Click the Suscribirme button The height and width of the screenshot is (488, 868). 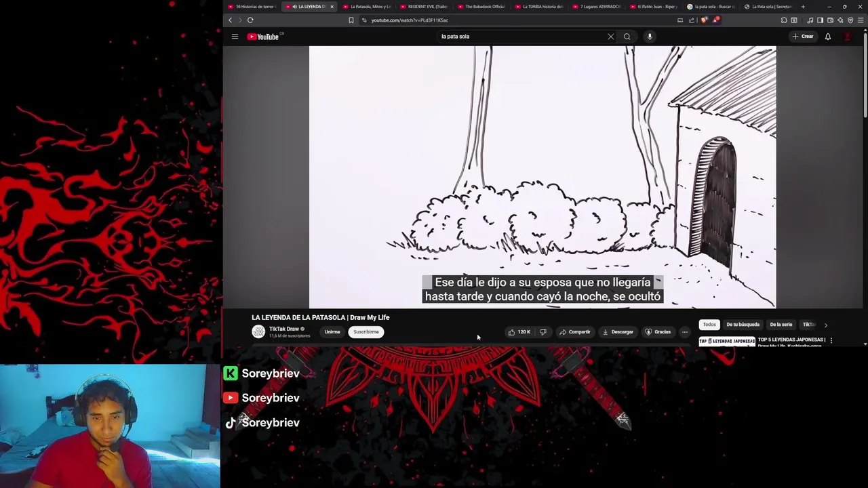[x=366, y=332]
